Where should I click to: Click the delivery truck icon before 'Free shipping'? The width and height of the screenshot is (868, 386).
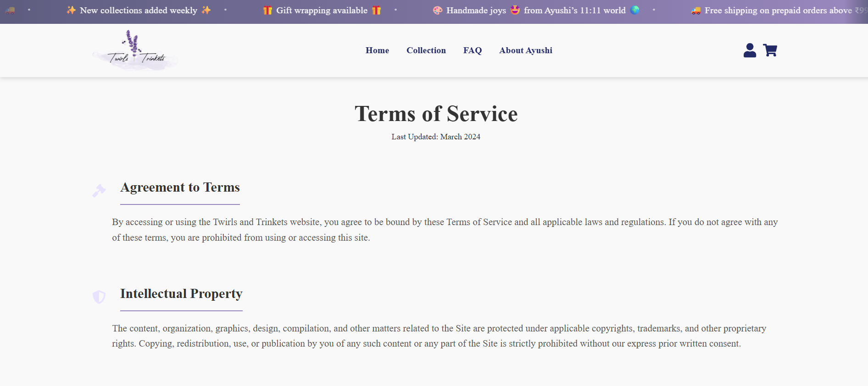coord(696,11)
